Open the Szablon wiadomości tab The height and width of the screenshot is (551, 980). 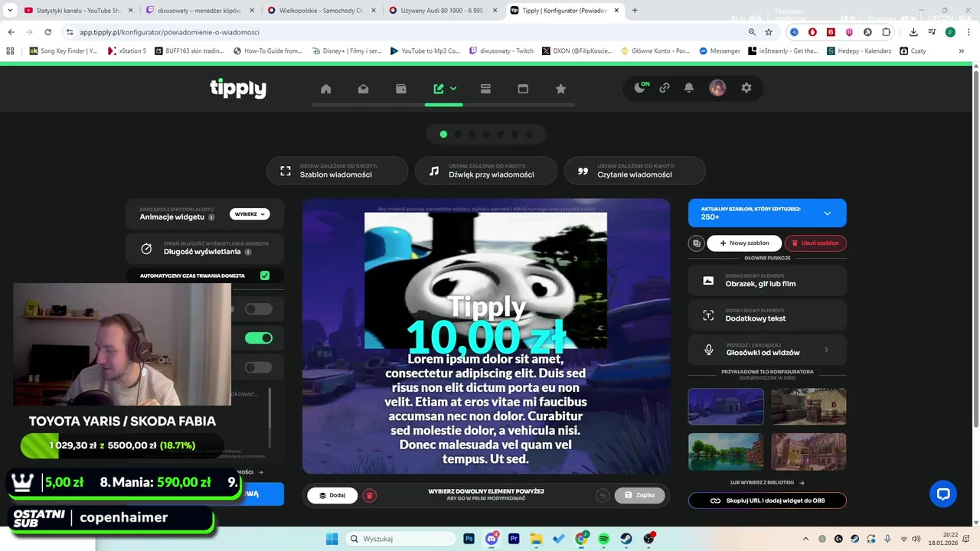(x=337, y=171)
